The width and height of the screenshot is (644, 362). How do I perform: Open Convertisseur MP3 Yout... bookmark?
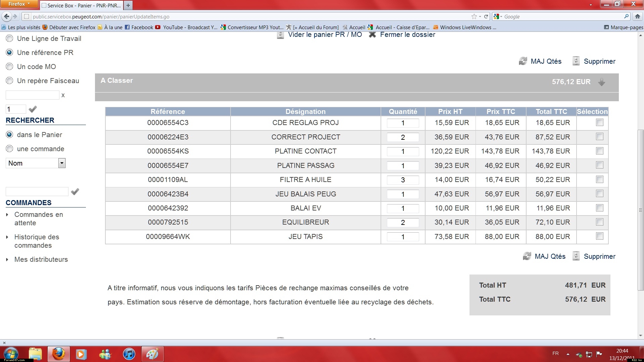tap(252, 27)
